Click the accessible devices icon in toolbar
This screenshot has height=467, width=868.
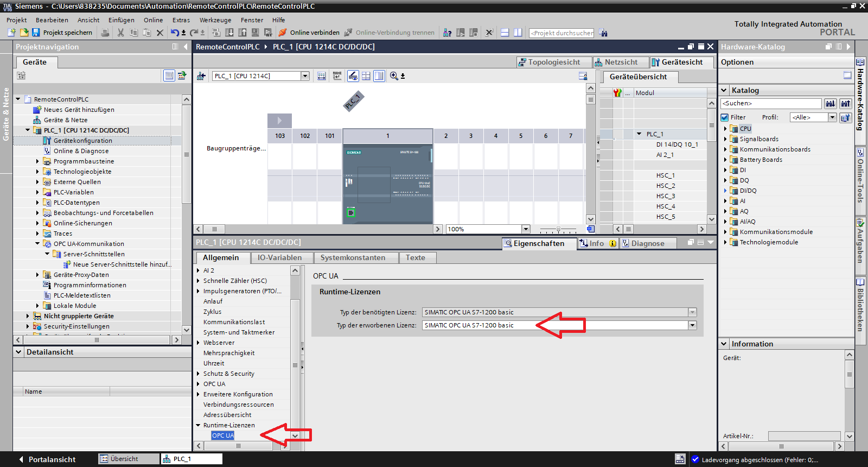(x=447, y=33)
